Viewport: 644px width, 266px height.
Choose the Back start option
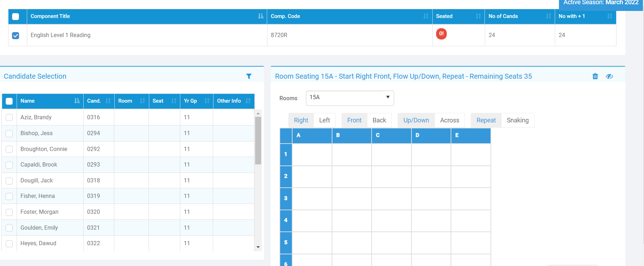[379, 120]
